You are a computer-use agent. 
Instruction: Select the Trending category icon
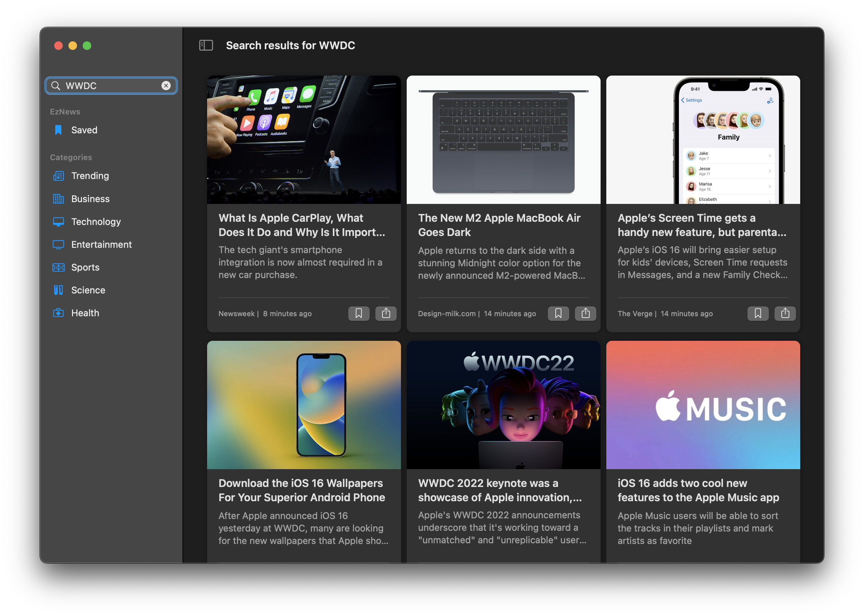pyautogui.click(x=58, y=176)
